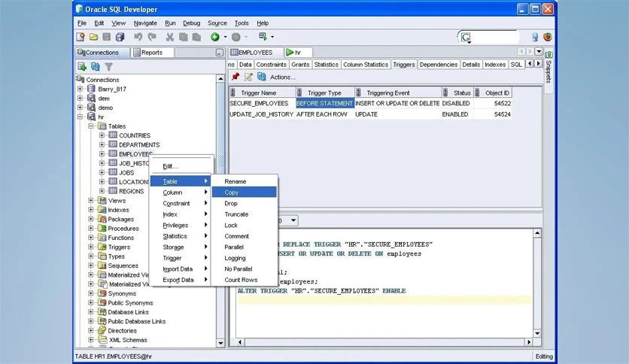Image resolution: width=629 pixels, height=364 pixels.
Task: Click the Filter funnel icon
Action: [x=108, y=66]
